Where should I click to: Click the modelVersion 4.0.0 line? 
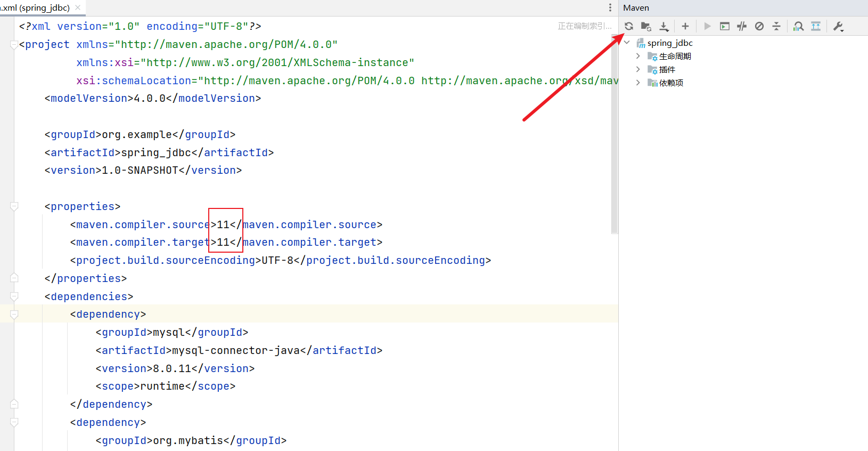coord(153,98)
